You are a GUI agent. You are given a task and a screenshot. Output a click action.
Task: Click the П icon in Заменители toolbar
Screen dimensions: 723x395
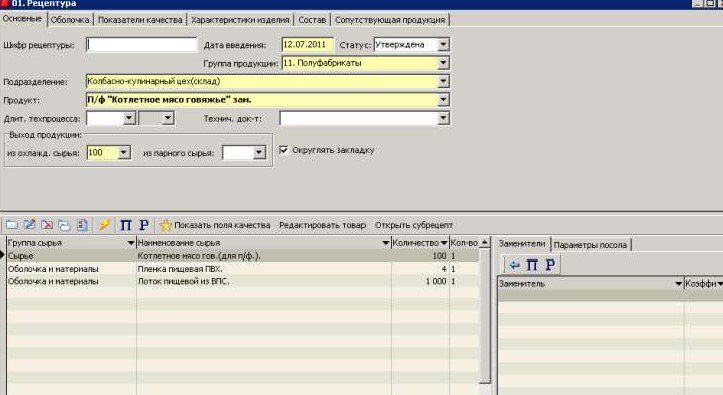tap(532, 265)
